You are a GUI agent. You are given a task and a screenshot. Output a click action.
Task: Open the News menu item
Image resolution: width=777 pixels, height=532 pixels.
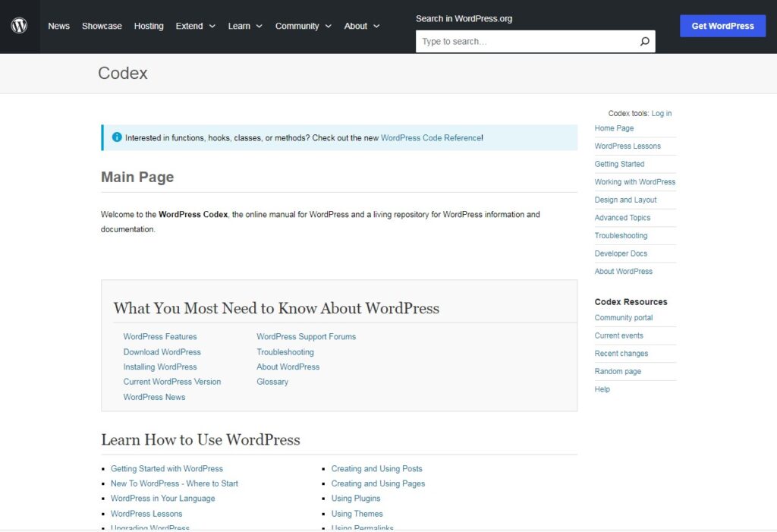[58, 26]
